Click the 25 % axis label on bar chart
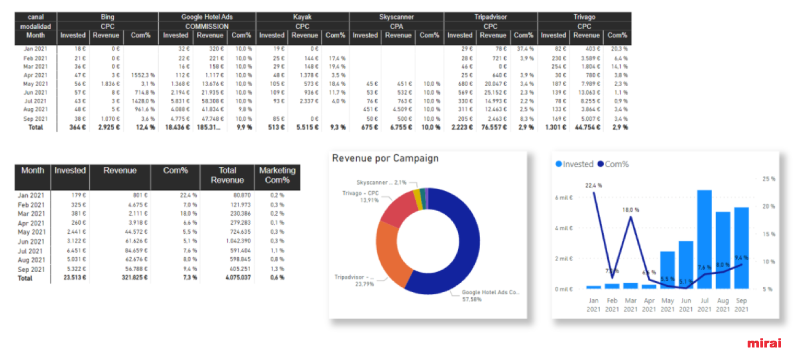 tap(769, 179)
